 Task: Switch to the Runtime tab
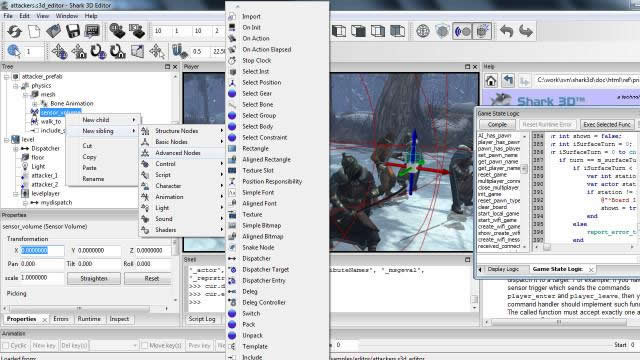[x=89, y=319]
